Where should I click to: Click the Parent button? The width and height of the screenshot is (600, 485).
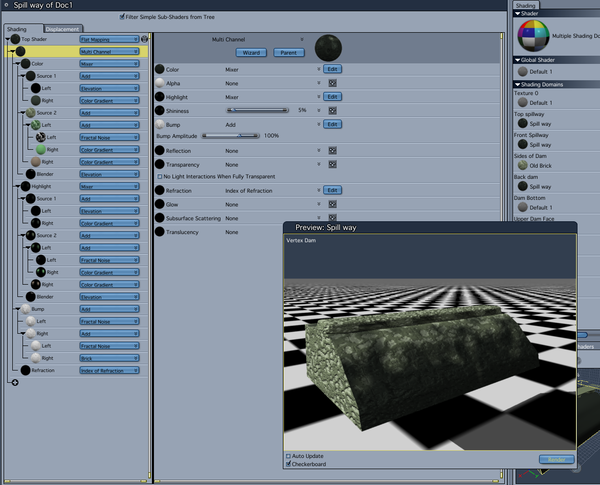click(289, 52)
